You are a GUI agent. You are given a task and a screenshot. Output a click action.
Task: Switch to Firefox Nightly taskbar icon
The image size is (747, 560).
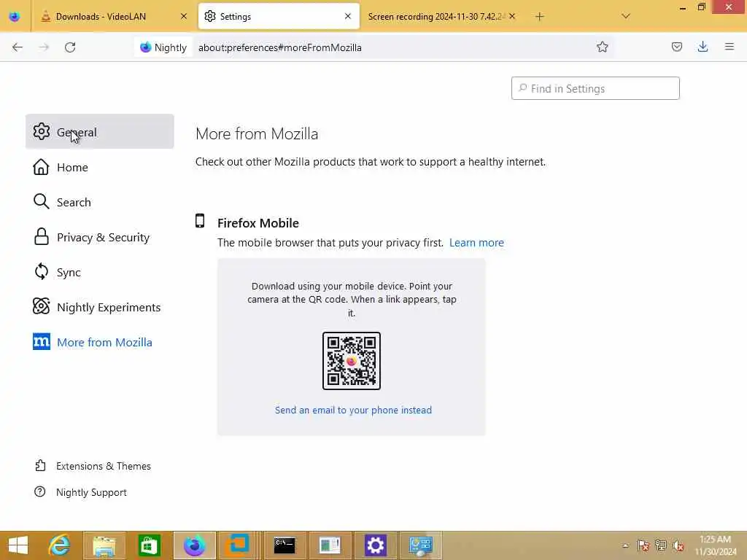(194, 545)
